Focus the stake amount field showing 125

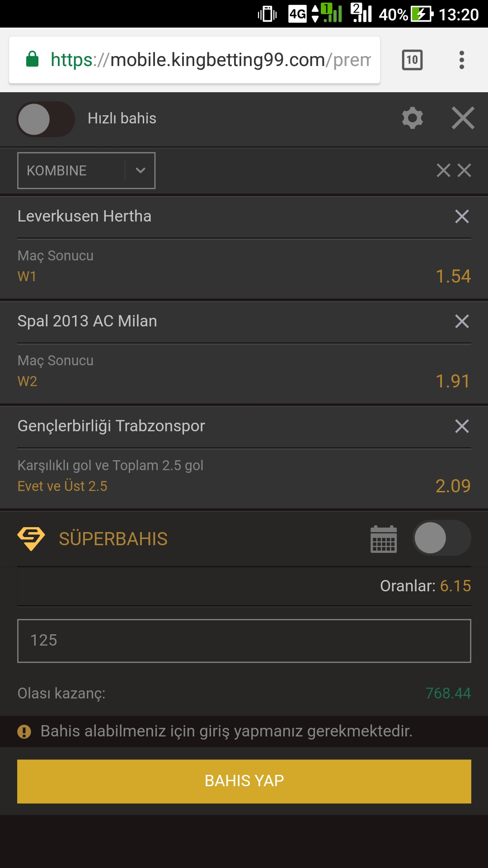click(x=244, y=641)
